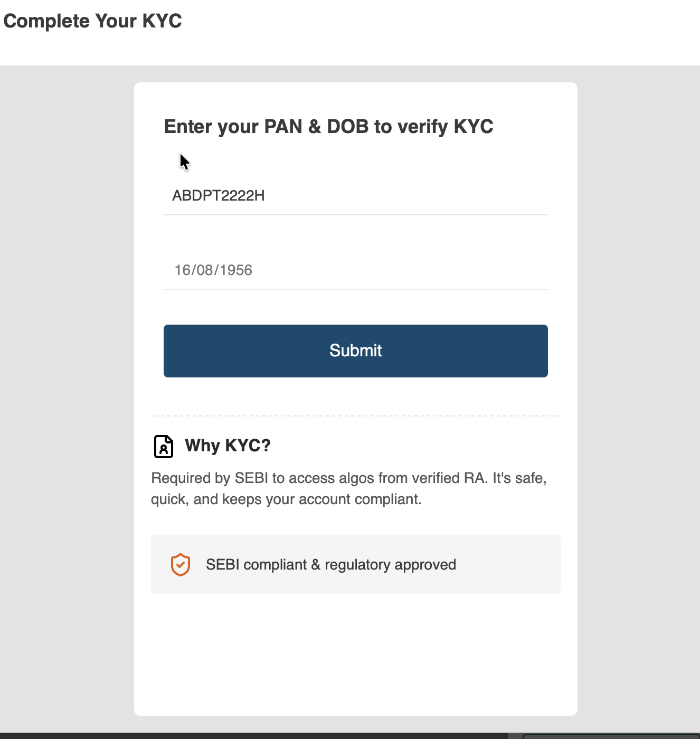Click the "Required by SEBI" description paragraph
The width and height of the screenshot is (700, 739).
pyautogui.click(x=348, y=488)
